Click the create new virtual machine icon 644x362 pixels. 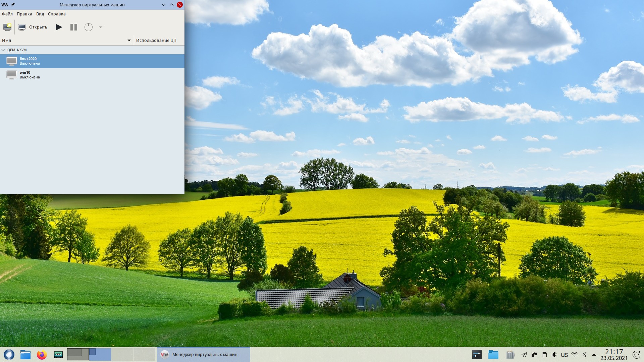[x=7, y=27]
